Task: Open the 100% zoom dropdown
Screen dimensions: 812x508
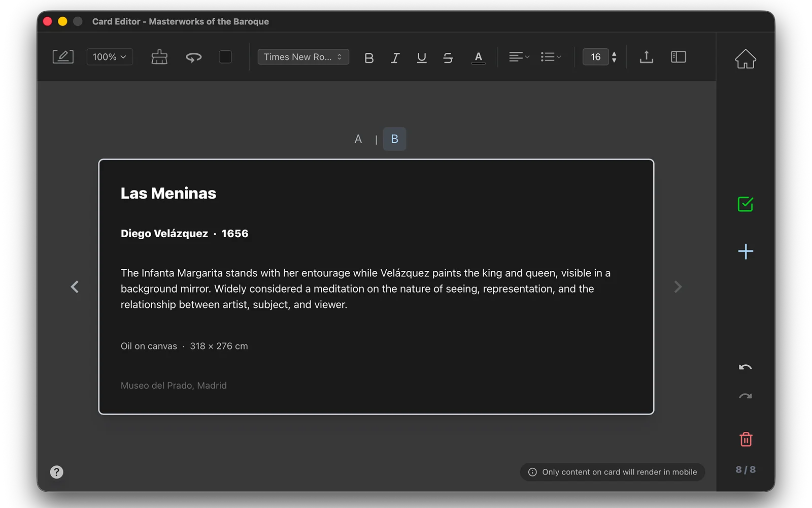Action: 110,57
